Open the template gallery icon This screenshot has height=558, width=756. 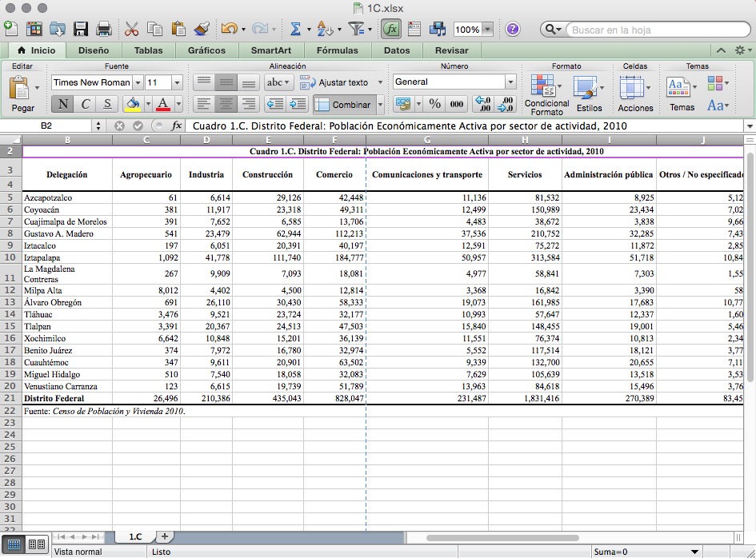pos(34,29)
